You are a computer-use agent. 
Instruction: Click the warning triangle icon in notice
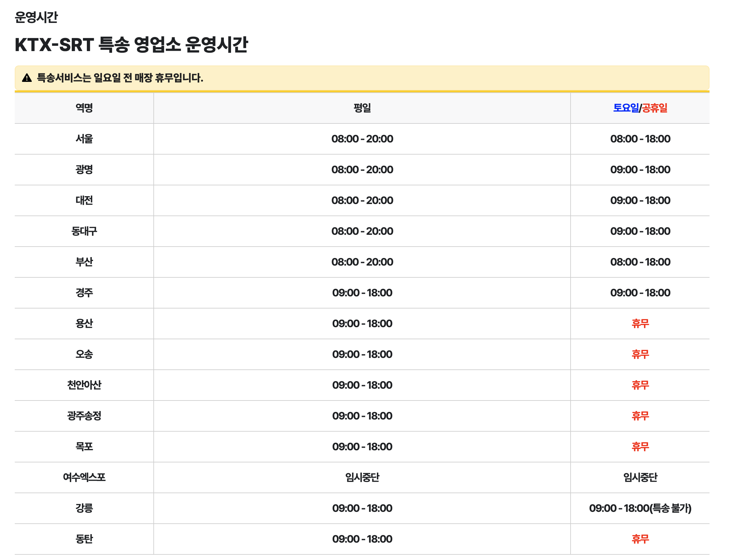tap(27, 78)
